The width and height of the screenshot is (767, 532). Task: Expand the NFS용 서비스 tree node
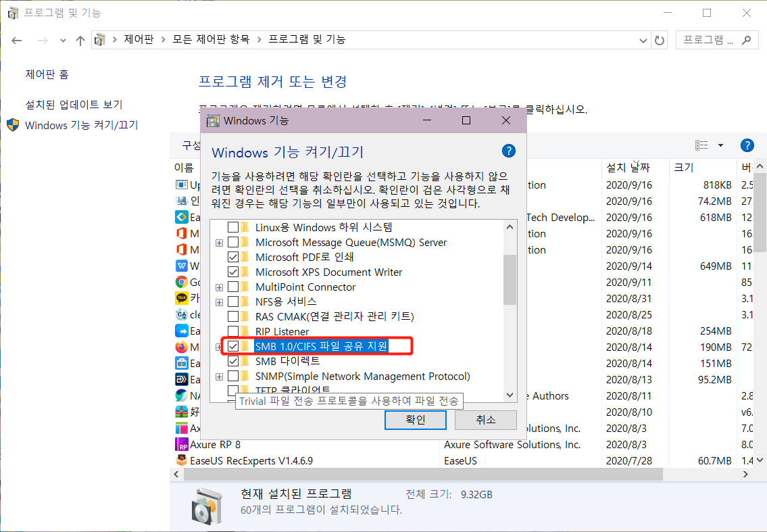pos(219,301)
